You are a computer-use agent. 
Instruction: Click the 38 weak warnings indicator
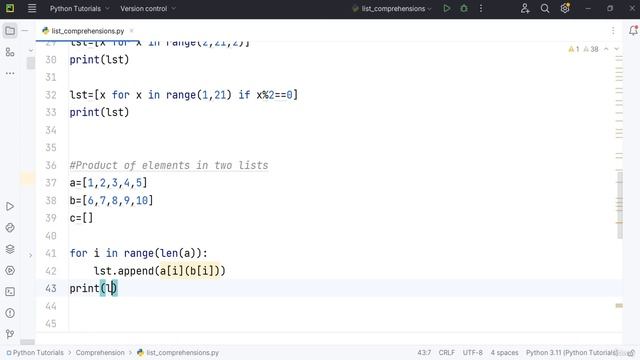pos(591,49)
